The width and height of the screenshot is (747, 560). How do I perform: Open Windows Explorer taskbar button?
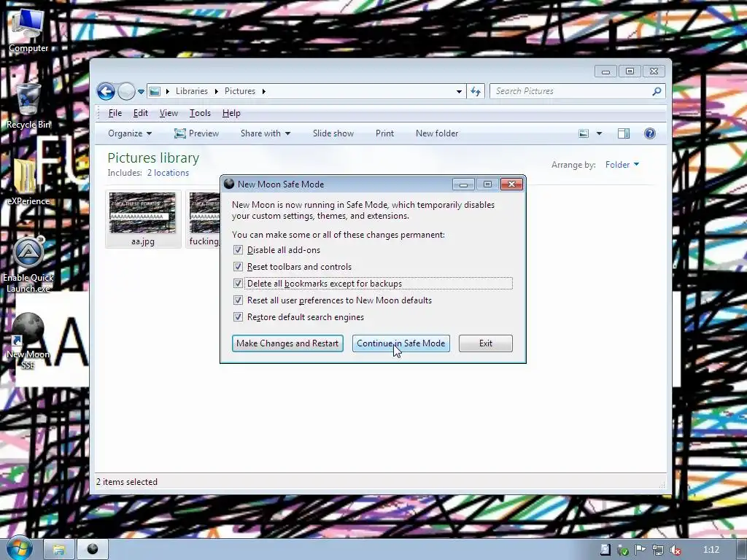(58, 550)
